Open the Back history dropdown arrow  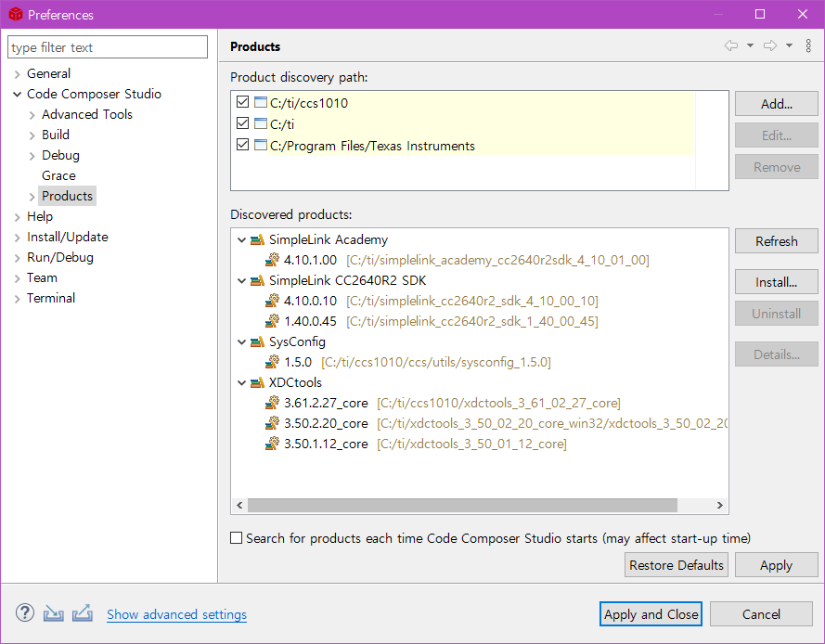[750, 45]
